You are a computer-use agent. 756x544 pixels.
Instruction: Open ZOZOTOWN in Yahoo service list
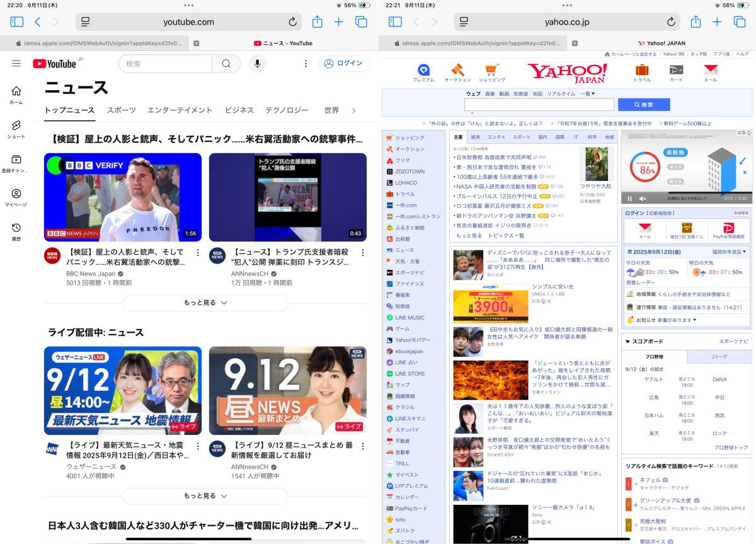(x=409, y=171)
